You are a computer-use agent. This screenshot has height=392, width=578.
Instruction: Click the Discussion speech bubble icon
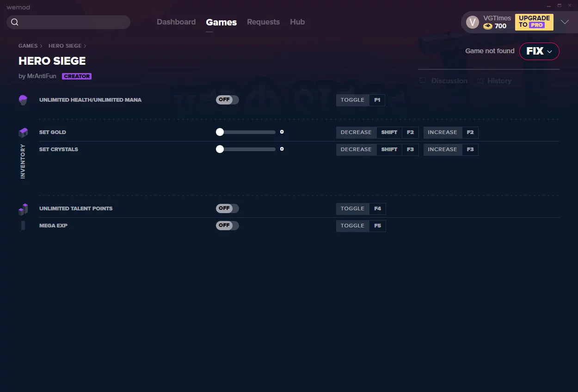pyautogui.click(x=423, y=81)
